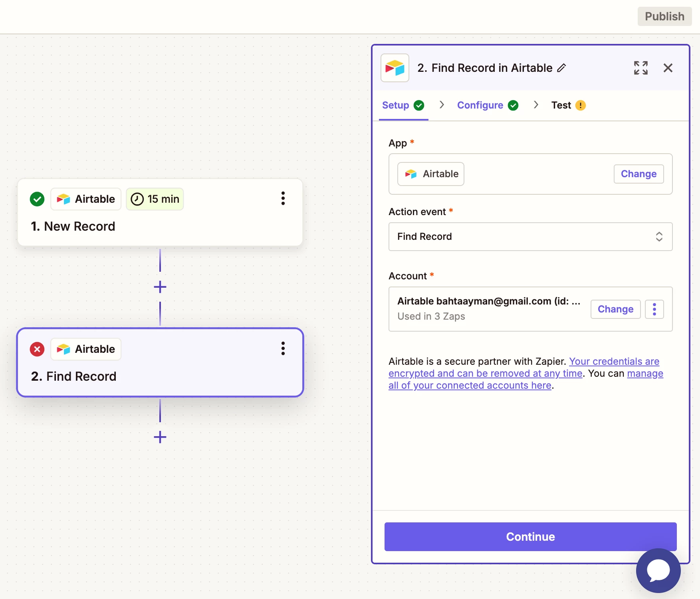Click the Continue button
Screen dimensions: 700x599
530,537
